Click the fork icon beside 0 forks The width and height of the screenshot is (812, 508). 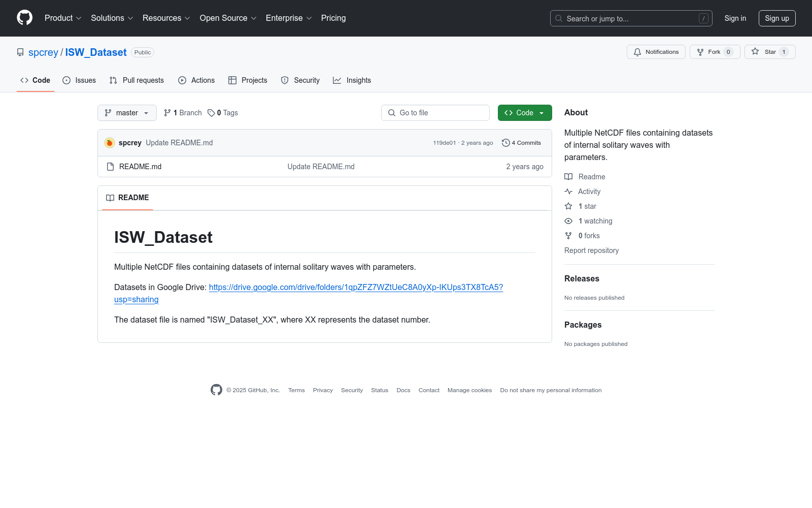coord(568,236)
